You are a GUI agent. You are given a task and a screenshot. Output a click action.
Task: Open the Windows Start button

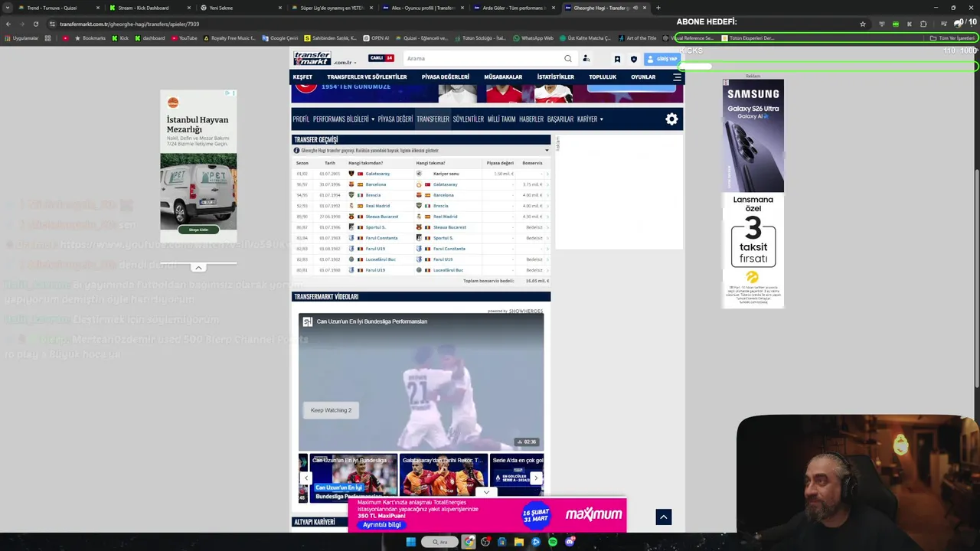(x=410, y=542)
